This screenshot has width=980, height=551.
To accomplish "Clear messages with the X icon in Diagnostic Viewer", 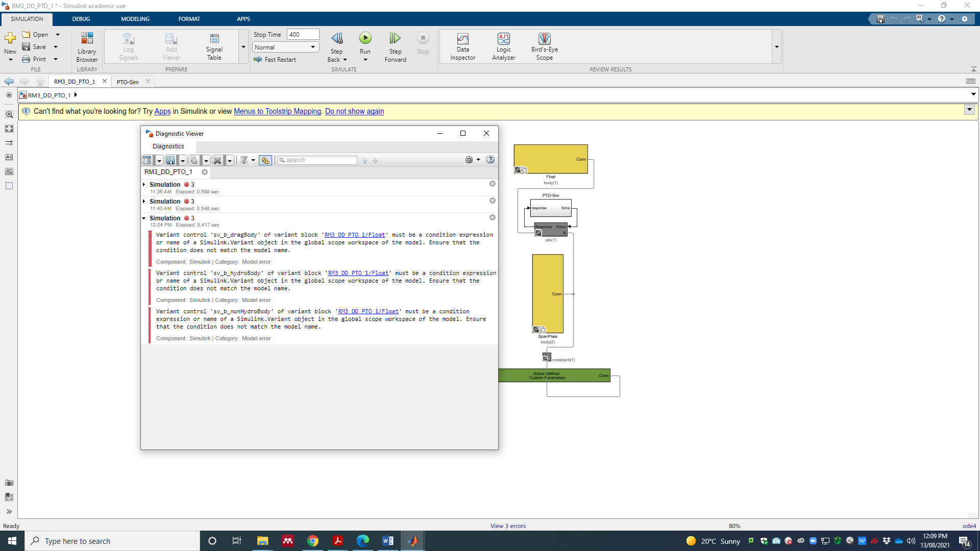I will click(x=218, y=160).
